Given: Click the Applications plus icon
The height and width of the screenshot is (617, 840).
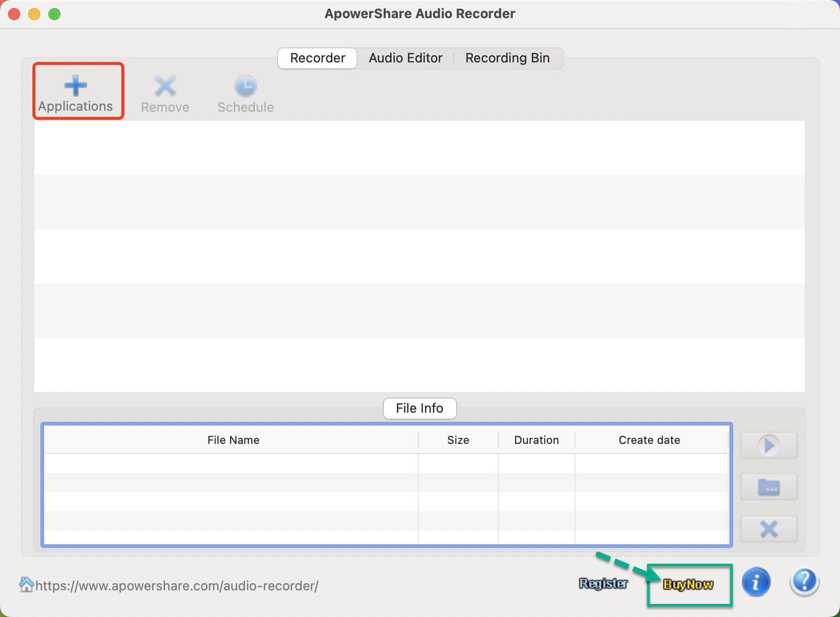Looking at the screenshot, I should (x=76, y=86).
